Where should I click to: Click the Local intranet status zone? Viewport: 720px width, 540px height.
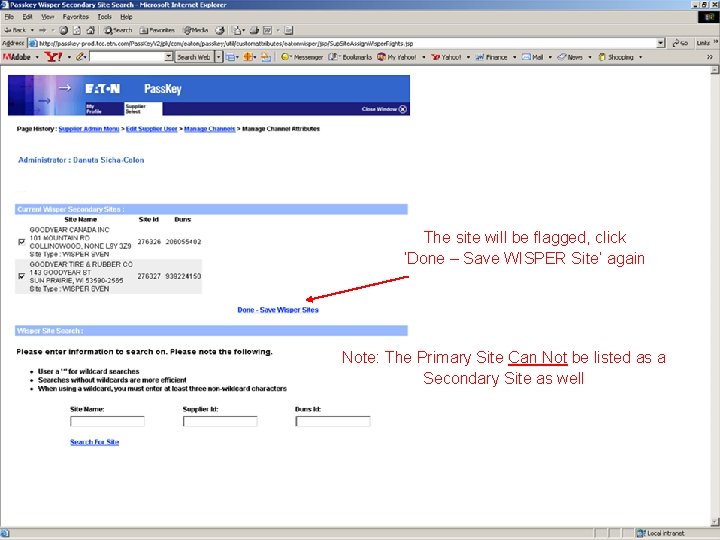660,533
